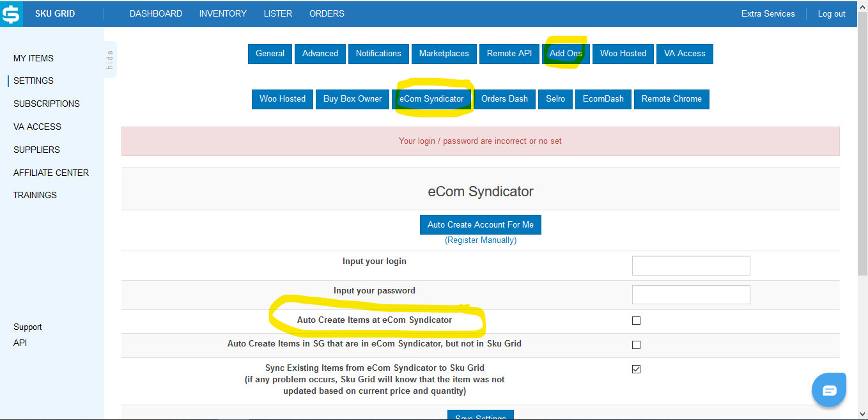
Task: Switch to the Marketplaces tab
Action: click(444, 54)
